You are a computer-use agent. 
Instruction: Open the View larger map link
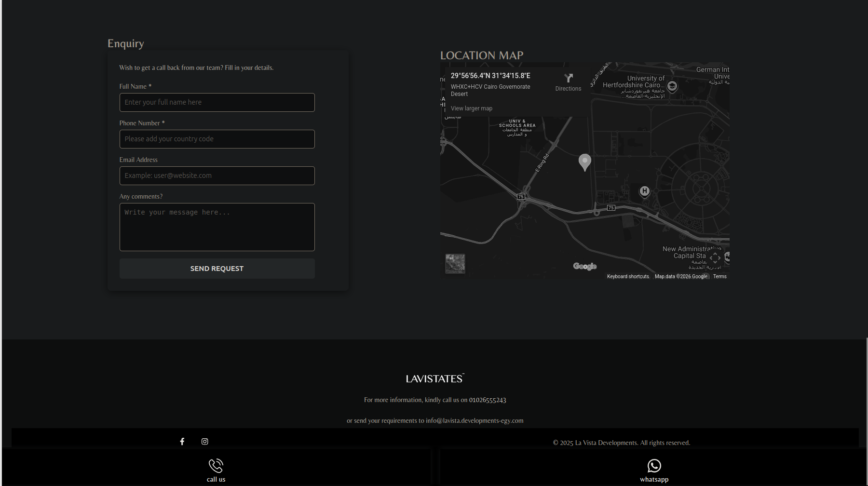tap(471, 108)
